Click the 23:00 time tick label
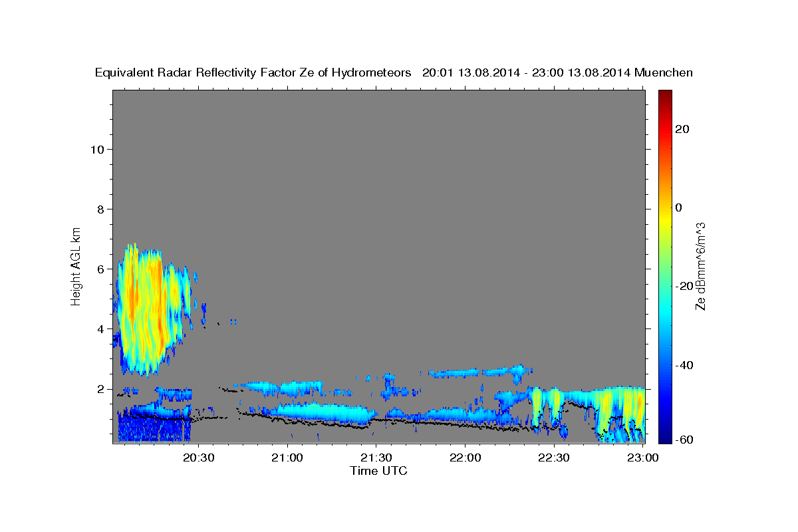The width and height of the screenshot is (798, 532). pyautogui.click(x=642, y=458)
